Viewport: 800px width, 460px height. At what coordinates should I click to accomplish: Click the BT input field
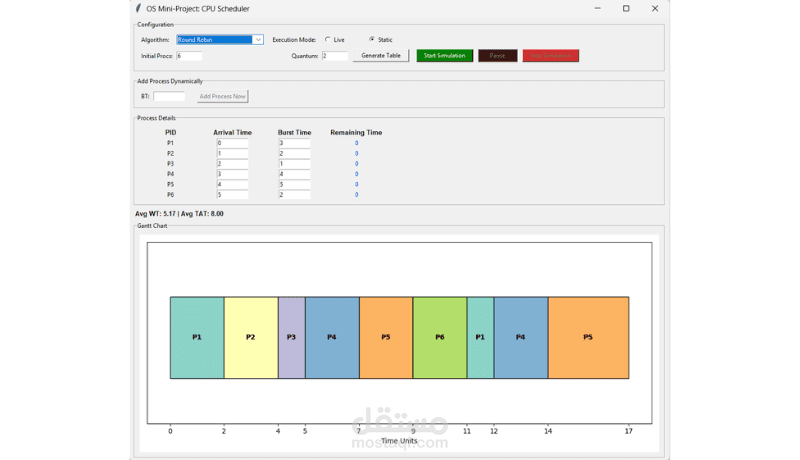169,96
